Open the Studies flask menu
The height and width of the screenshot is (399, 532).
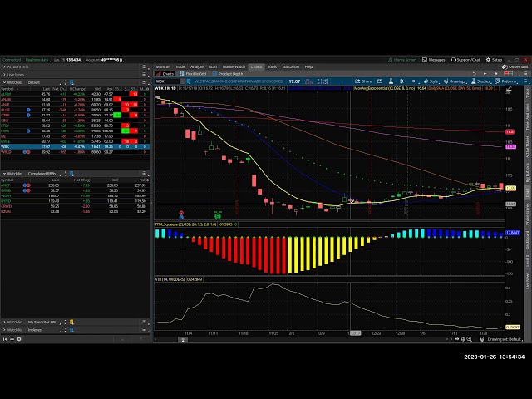(x=480, y=81)
